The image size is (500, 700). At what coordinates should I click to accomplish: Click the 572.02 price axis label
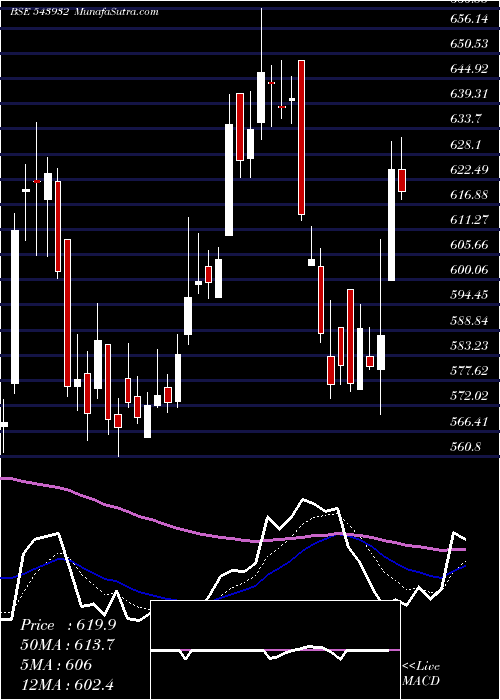coord(467,396)
